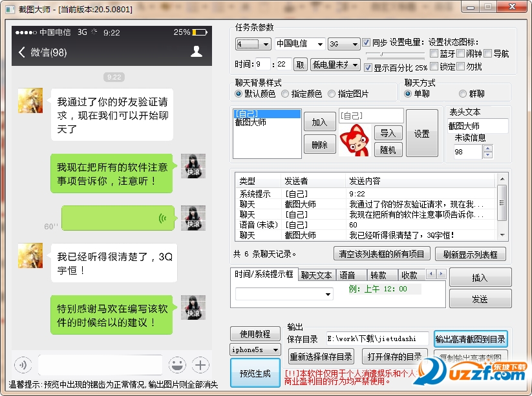532x396 pixels.
Task: Expand the time/system prompt combo box
Action: pyautogui.click(x=284, y=294)
